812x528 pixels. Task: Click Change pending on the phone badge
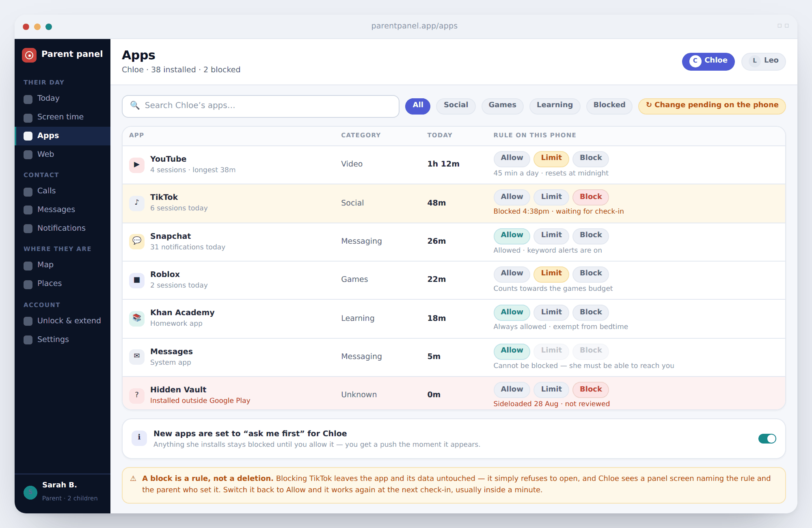tap(712, 106)
